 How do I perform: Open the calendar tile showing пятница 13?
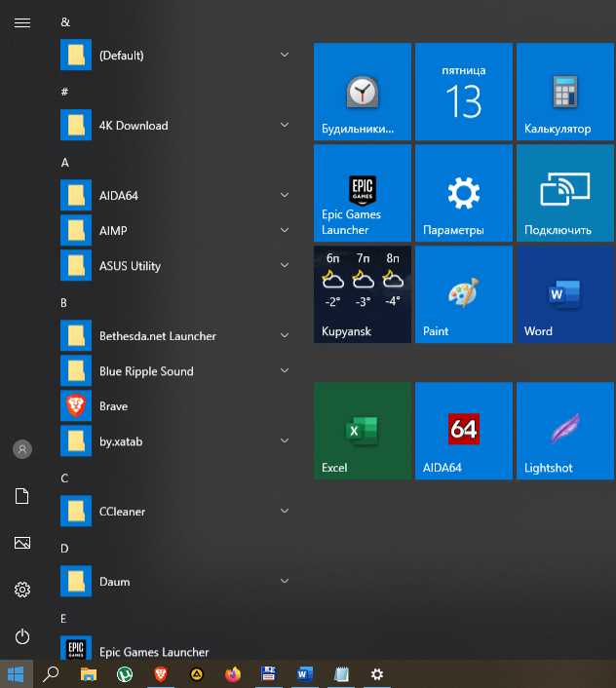click(x=464, y=92)
